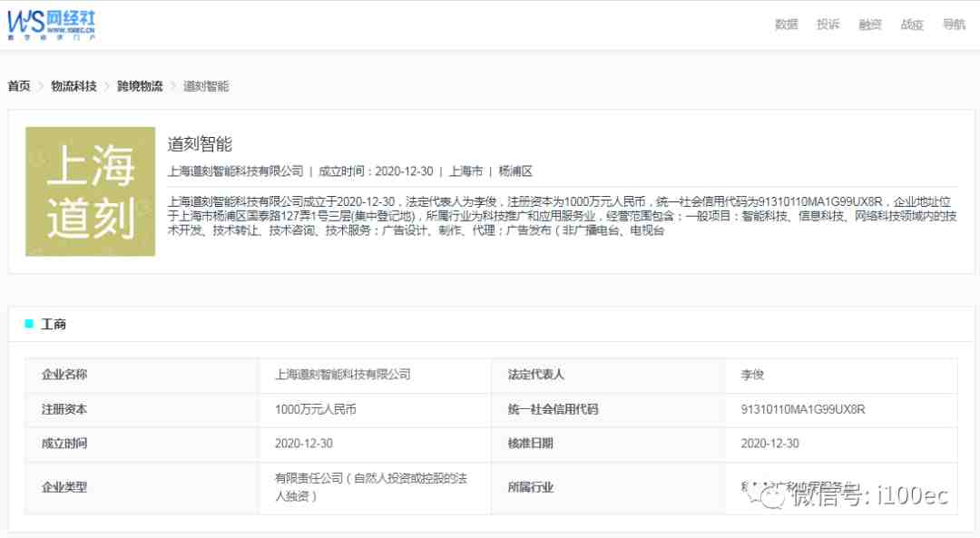Click 上海道刻智能科技有限公司 in the 企业名称 row

[343, 375]
